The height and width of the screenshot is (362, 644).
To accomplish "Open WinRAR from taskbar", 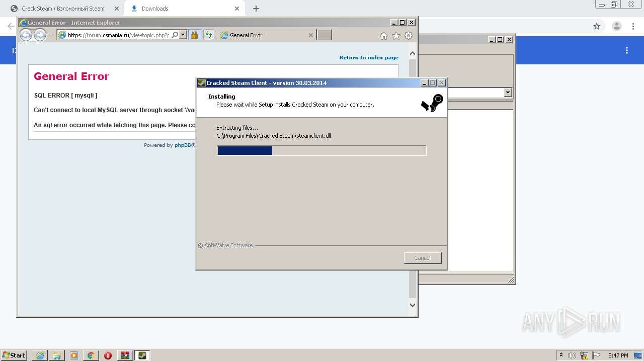I will [x=125, y=355].
